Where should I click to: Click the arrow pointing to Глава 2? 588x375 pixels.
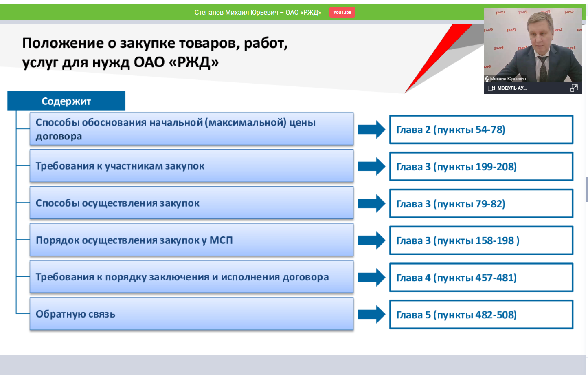coord(371,130)
